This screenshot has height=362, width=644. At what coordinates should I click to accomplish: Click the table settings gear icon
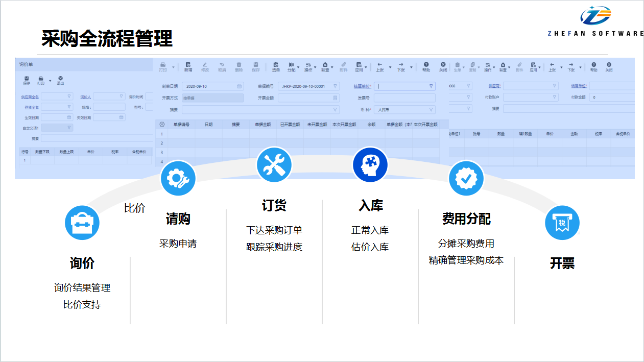pyautogui.click(x=162, y=124)
